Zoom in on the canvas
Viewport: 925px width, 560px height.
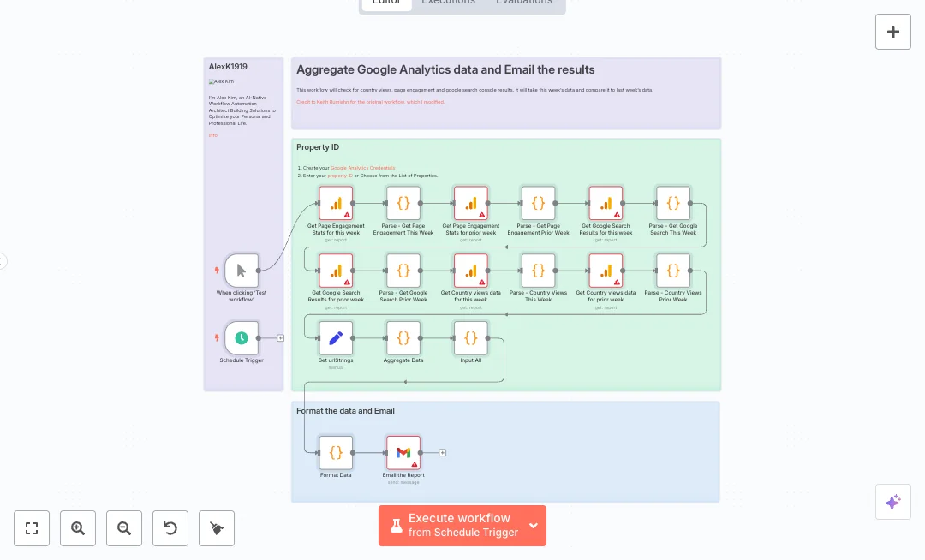pyautogui.click(x=78, y=528)
